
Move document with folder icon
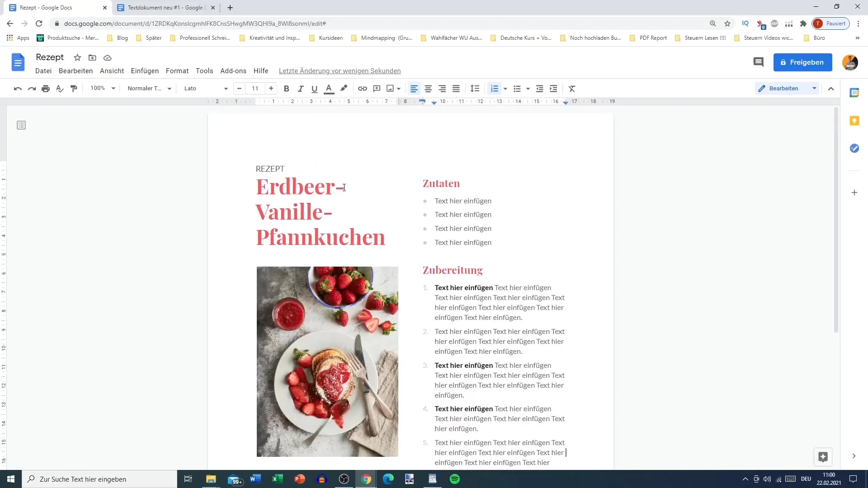(92, 58)
